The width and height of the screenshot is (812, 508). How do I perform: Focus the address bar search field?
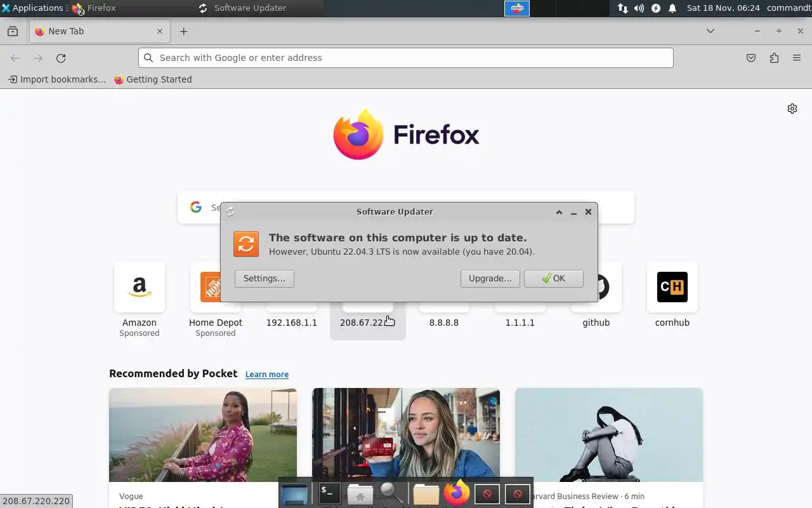[x=406, y=58]
